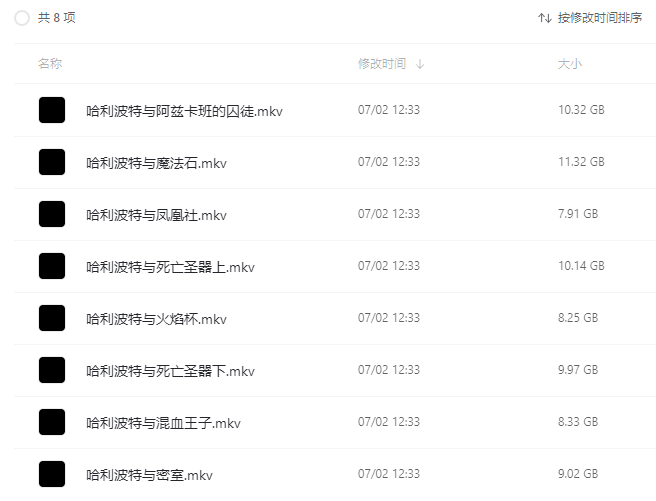The width and height of the screenshot is (656, 501).
Task: Toggle the select-all circle beside 共 8 项
Action: (22, 18)
